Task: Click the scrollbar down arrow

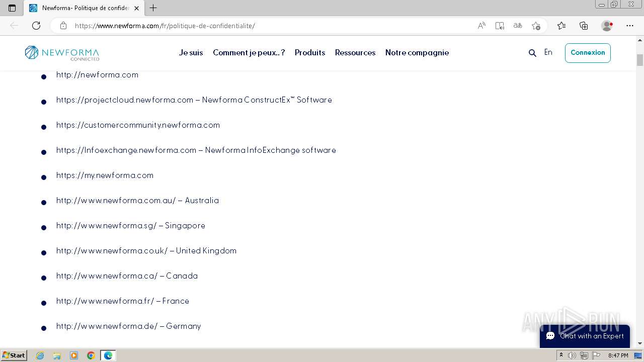Action: 640,343
